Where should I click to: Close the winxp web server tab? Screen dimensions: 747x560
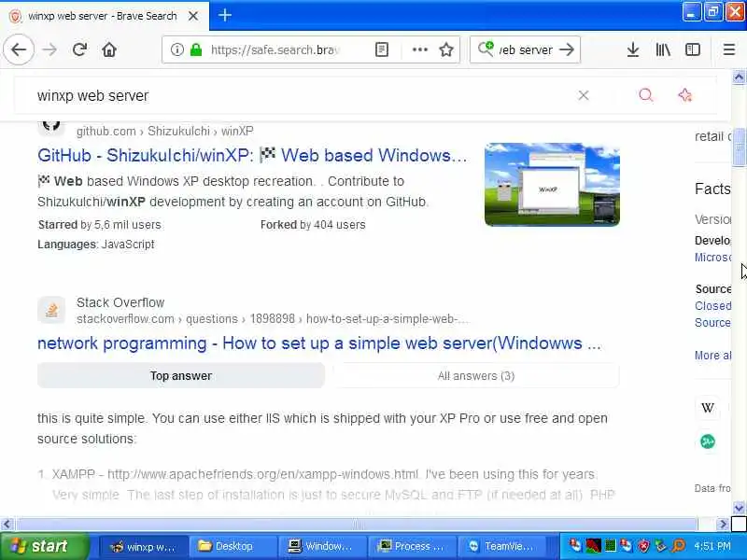193,16
